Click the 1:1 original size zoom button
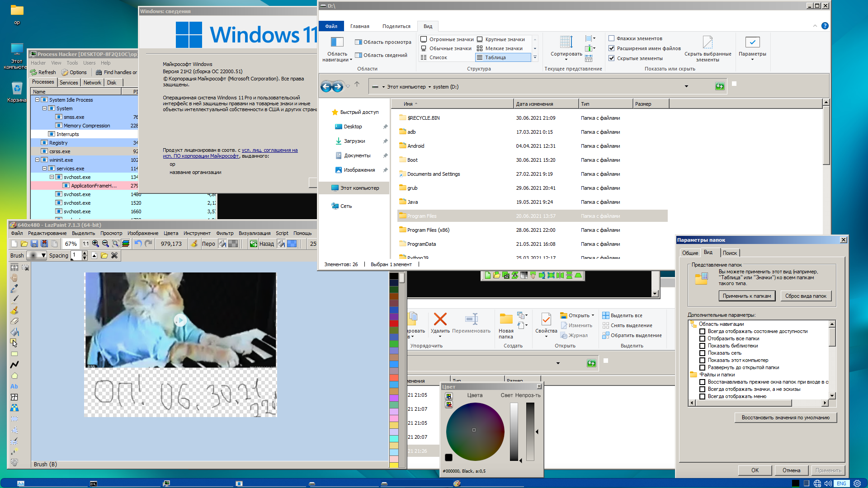Image resolution: width=868 pixels, height=488 pixels. 86,244
